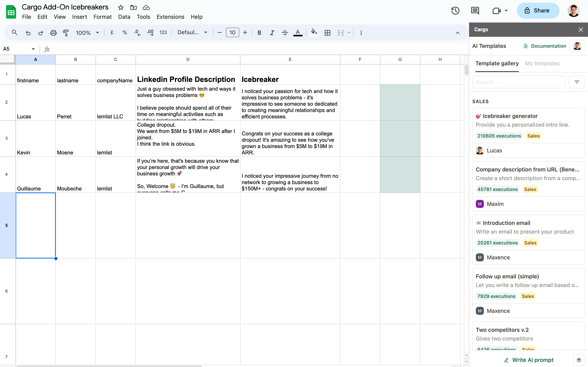Click the strikethrough formatting icon
This screenshot has height=367, width=588.
pyautogui.click(x=285, y=33)
